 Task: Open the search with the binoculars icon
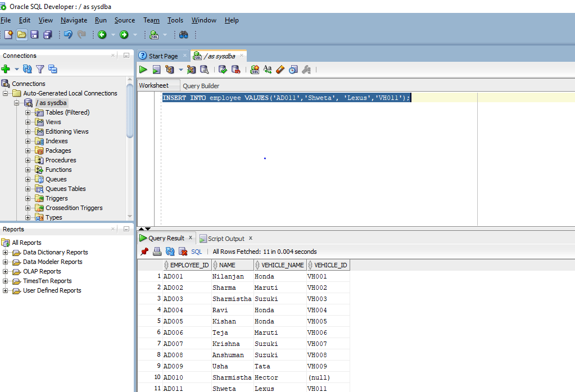(x=184, y=35)
